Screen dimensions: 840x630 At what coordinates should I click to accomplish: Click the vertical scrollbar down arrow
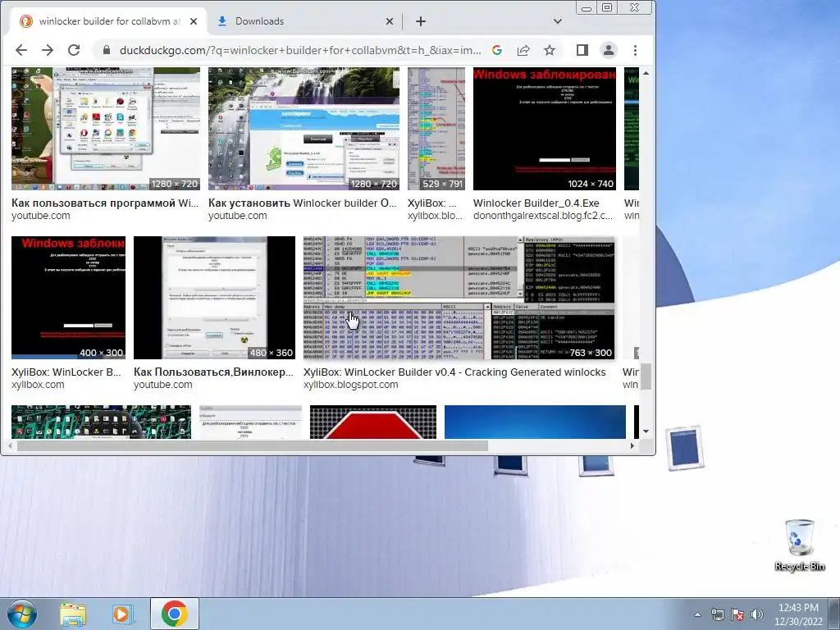tap(646, 431)
